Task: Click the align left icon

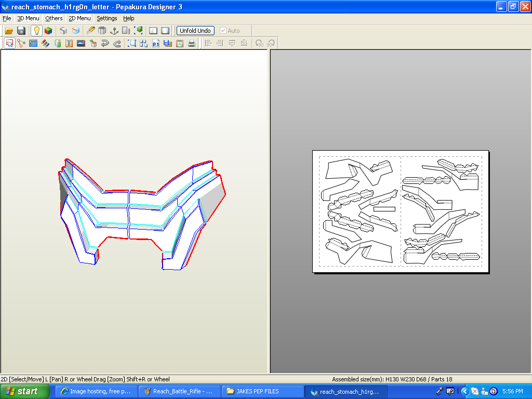Action: (208, 44)
